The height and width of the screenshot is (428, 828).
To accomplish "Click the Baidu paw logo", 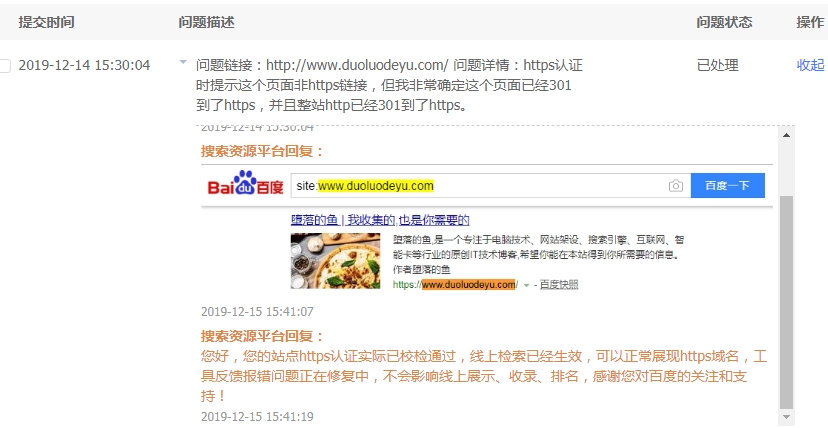I will (x=246, y=183).
